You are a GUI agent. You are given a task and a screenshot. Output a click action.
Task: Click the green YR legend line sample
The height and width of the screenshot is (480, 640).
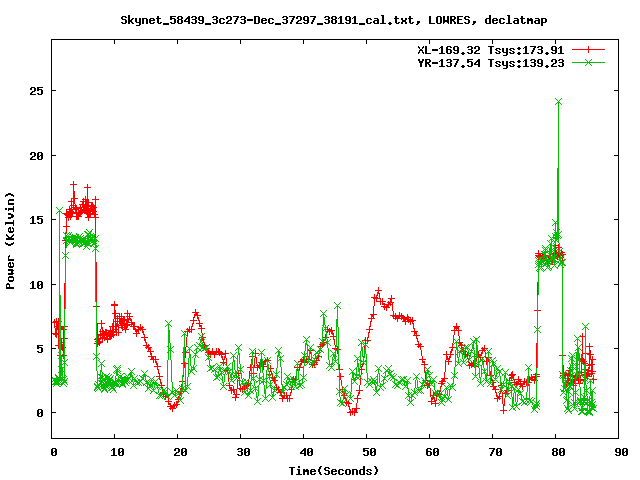588,62
